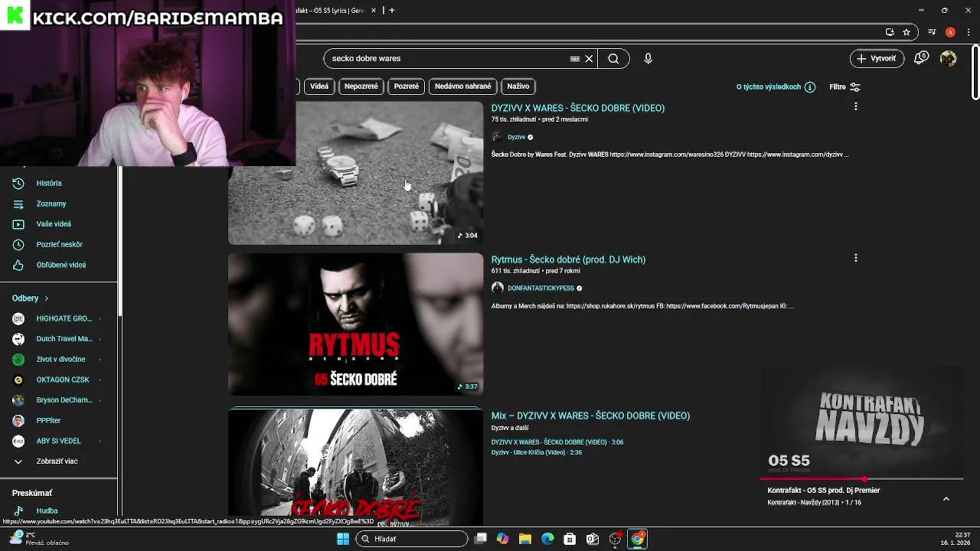Click the Dyzivv channel avatar
This screenshot has height=551, width=980.
[498, 137]
